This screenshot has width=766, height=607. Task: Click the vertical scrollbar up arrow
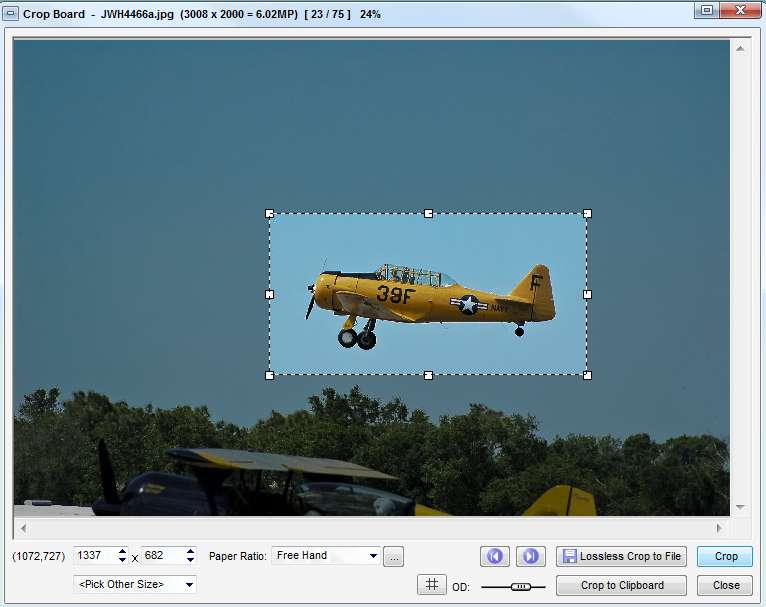[x=740, y=48]
